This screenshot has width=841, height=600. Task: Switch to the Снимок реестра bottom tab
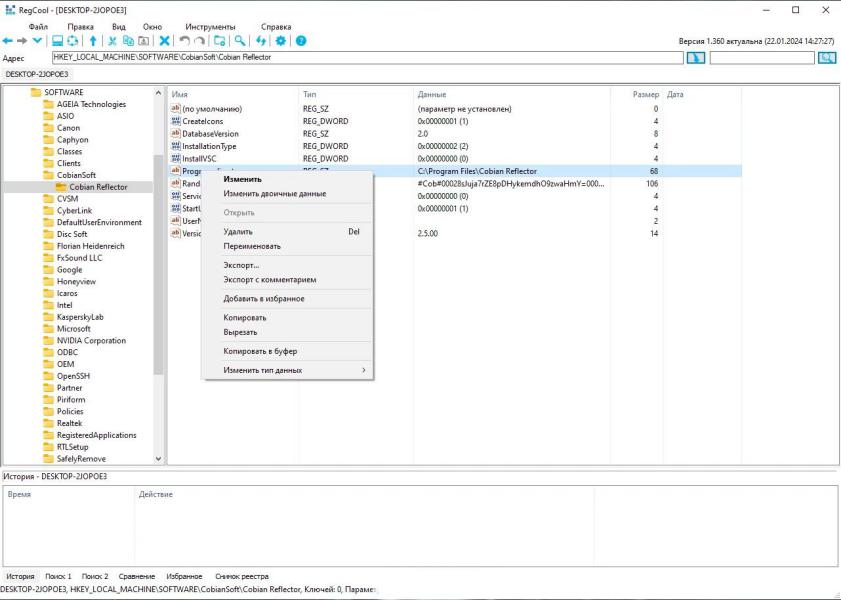(242, 576)
